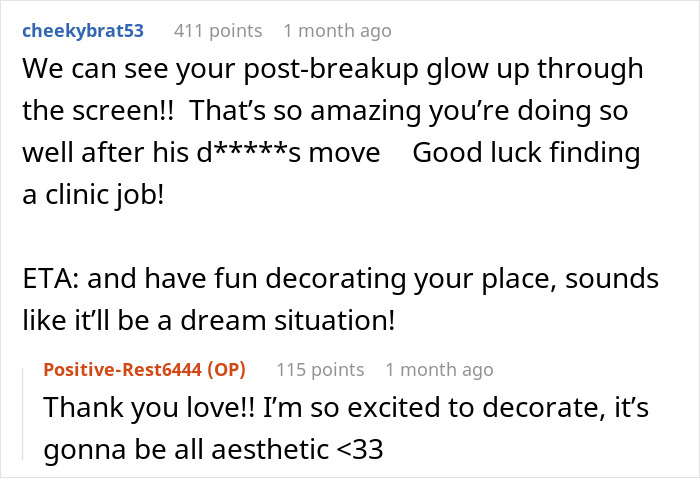Click the phrase 'gonna be all aesthetic'
Viewport: 700px width, 478px height.
click(186, 449)
